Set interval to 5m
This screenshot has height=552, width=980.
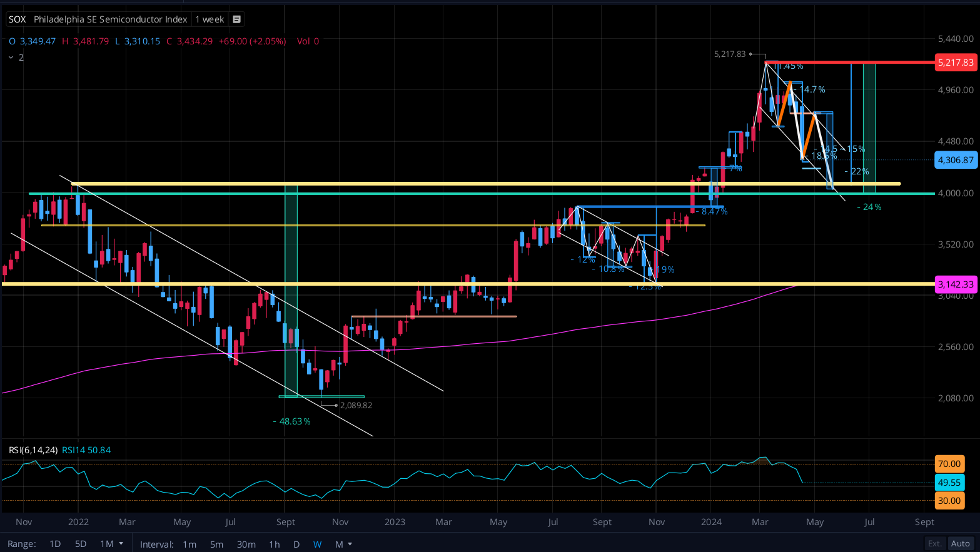tap(216, 544)
